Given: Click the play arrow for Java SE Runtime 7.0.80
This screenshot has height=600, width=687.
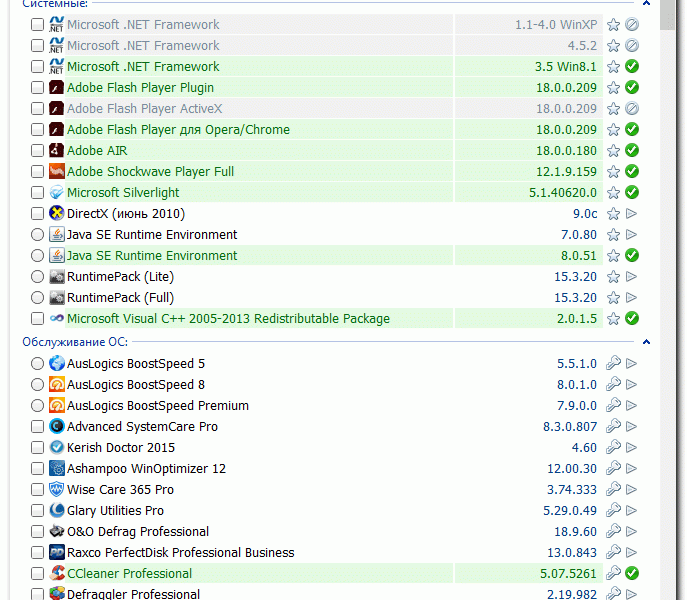Looking at the screenshot, I should tap(631, 234).
